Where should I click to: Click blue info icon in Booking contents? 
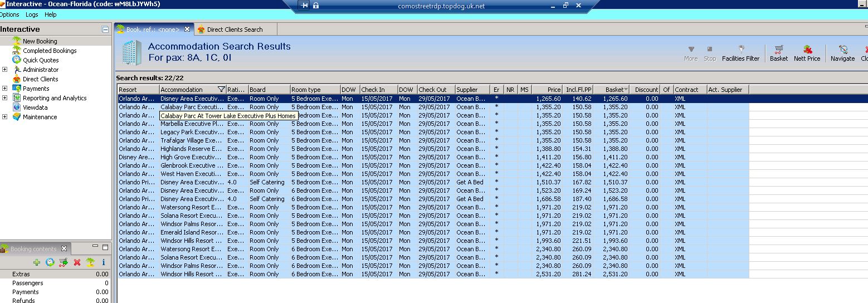(104, 262)
